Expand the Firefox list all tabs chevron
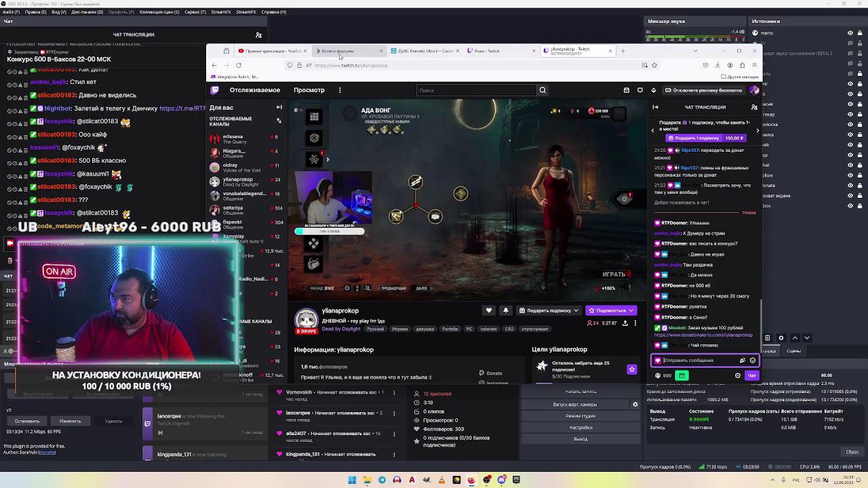The height and width of the screenshot is (488, 868). pyautogui.click(x=695, y=51)
